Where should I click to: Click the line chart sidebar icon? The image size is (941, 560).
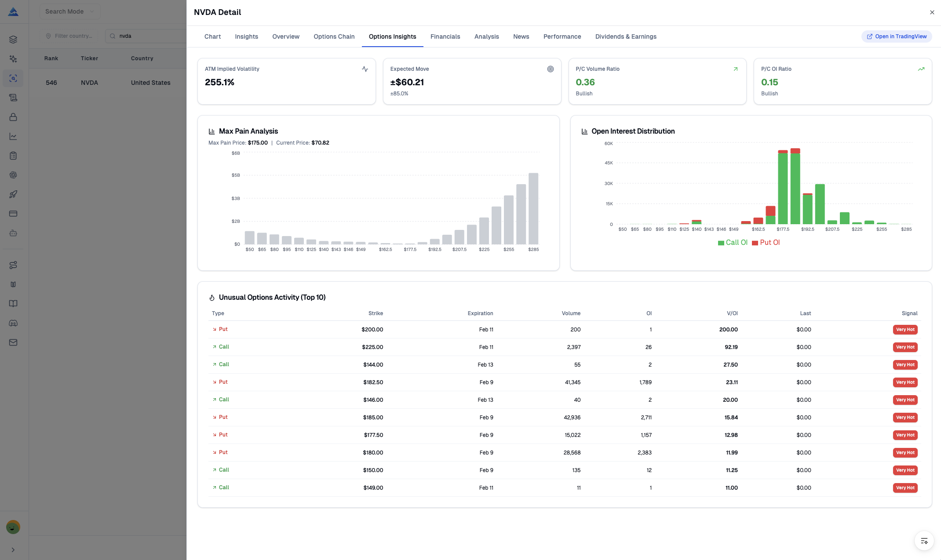[13, 136]
